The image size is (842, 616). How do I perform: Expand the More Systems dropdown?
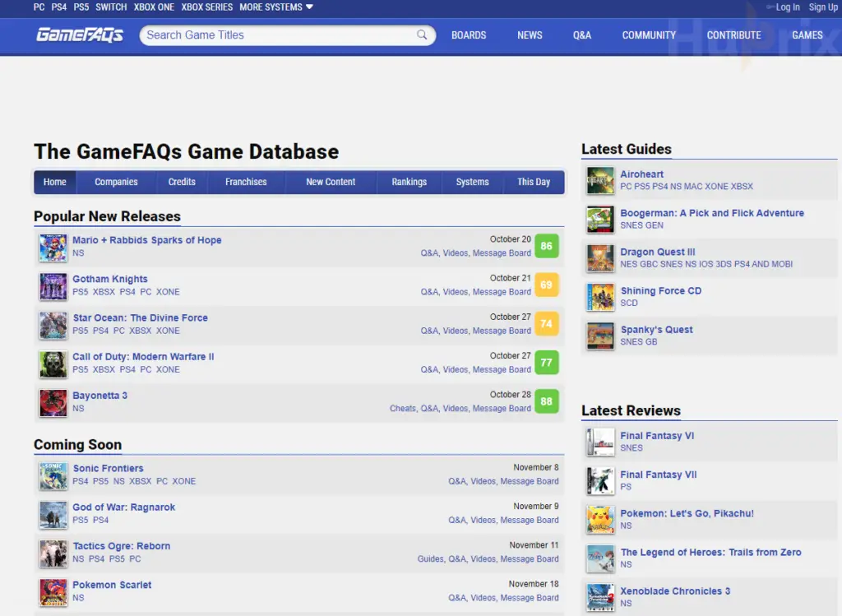[276, 7]
